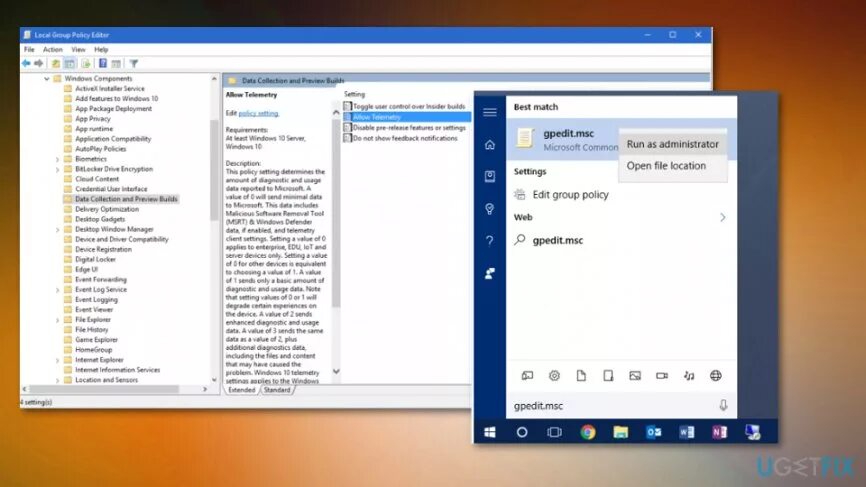Open Word from taskbar
This screenshot has height=487, width=866.
coord(687,432)
